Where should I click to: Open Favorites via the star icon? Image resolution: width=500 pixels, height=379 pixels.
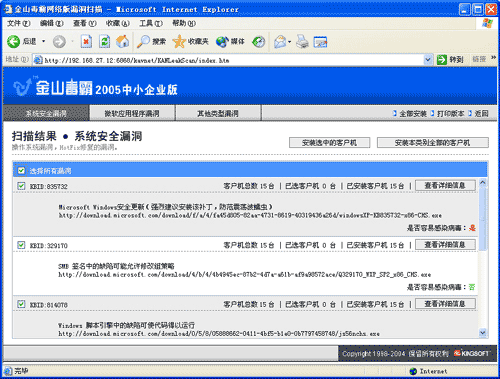point(179,42)
